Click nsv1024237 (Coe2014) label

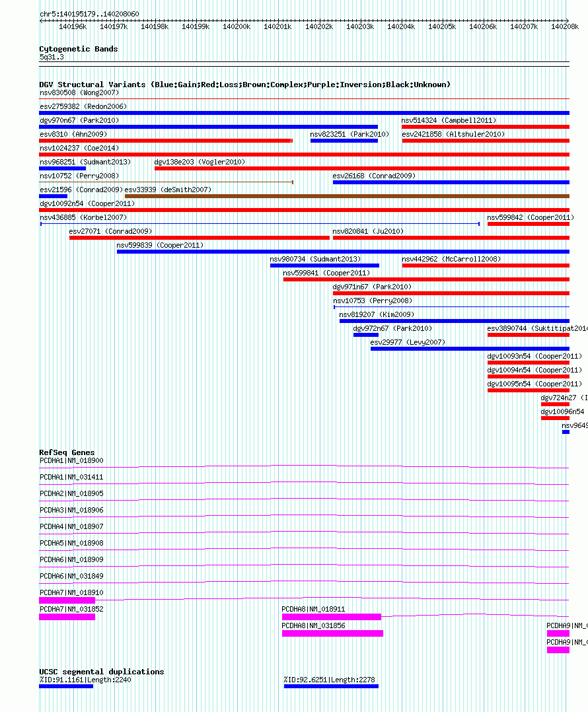[79, 148]
